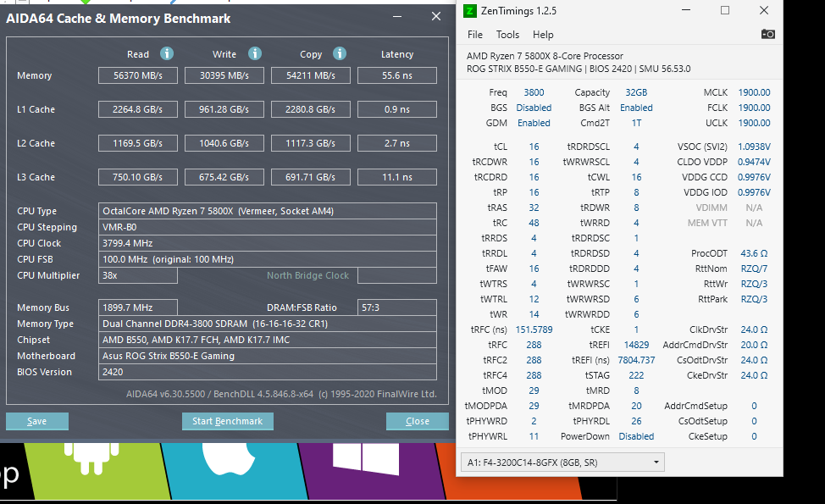The width and height of the screenshot is (825, 504).
Task: Click the ProcODT value 43.6 Ω
Action: click(x=754, y=253)
